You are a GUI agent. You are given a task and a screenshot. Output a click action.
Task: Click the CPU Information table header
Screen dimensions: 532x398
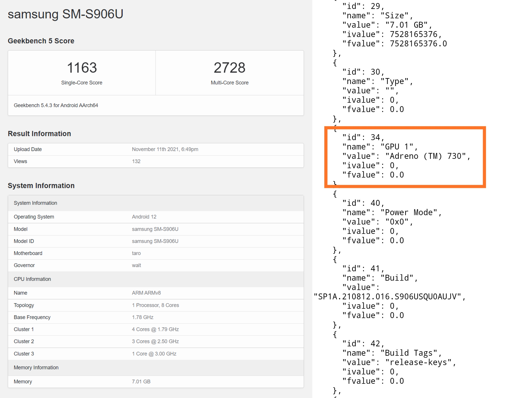click(156, 279)
